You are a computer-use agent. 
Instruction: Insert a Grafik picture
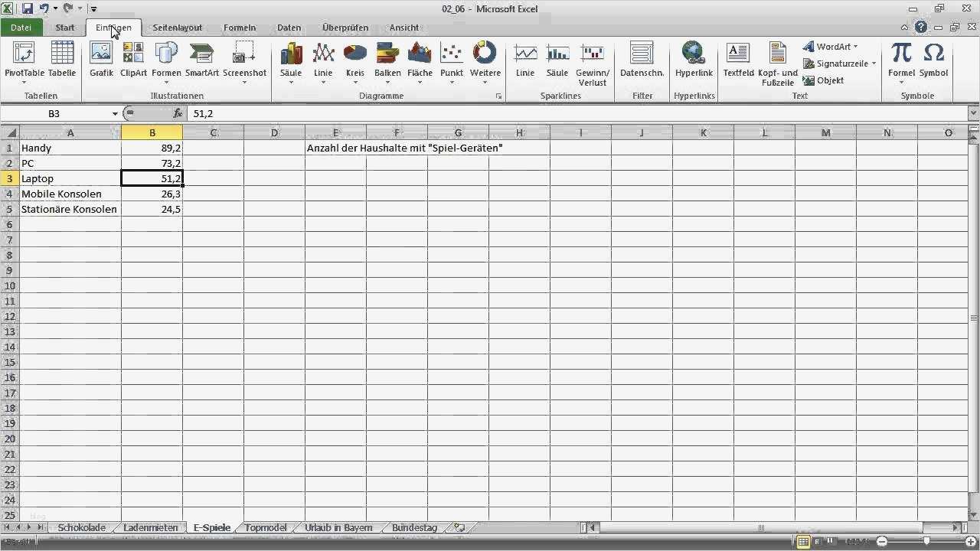(x=101, y=61)
